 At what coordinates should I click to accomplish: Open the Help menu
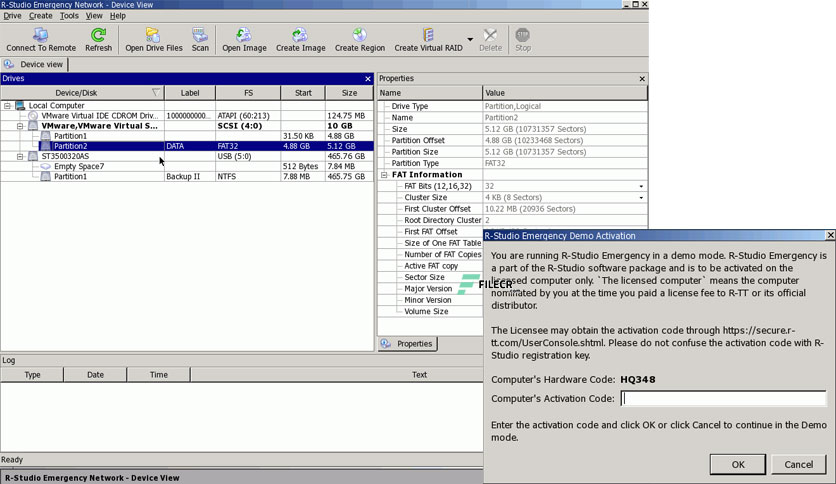(x=117, y=15)
